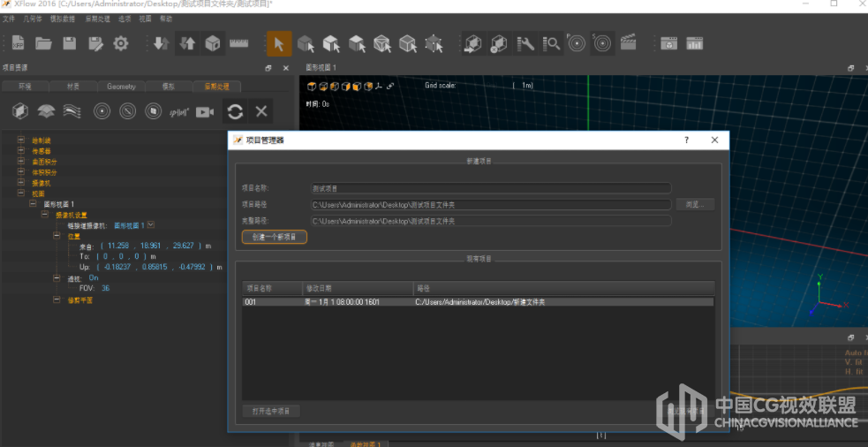Click the FOV value 36

pyautogui.click(x=105, y=289)
